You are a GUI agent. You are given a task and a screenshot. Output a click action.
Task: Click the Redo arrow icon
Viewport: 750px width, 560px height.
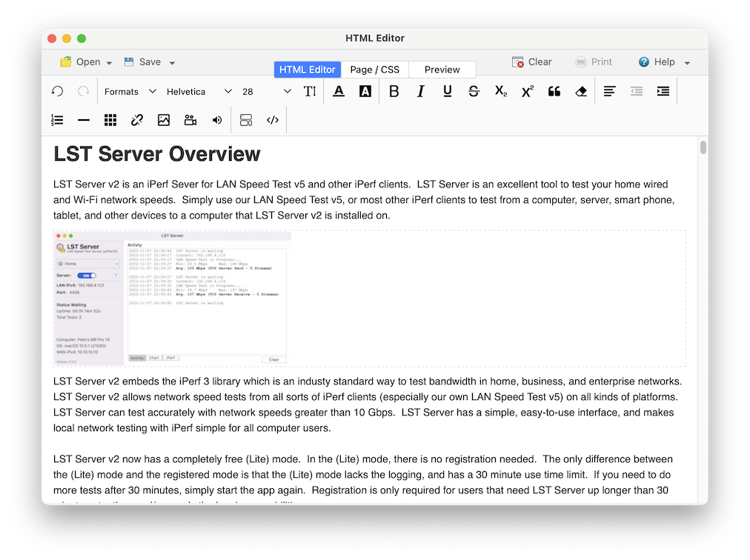tap(84, 91)
